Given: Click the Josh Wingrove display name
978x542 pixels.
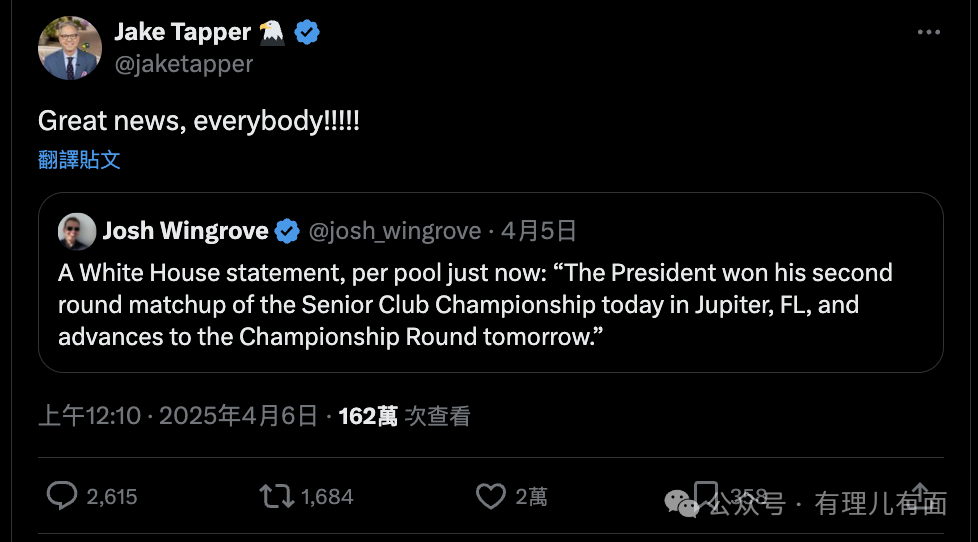Looking at the screenshot, I should [x=185, y=231].
